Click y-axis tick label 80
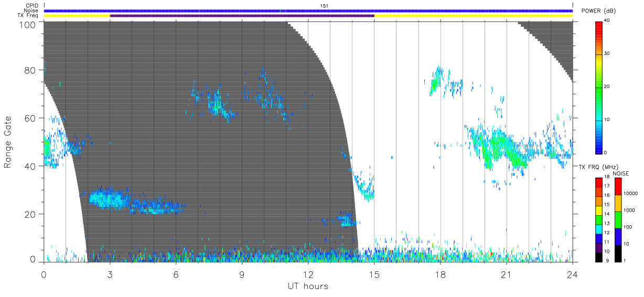 tap(30, 70)
